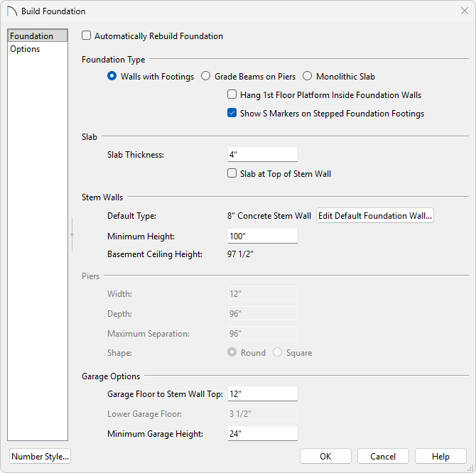This screenshot has height=473, width=476.
Task: Click the Slab Thickness input field
Action: pyautogui.click(x=263, y=154)
